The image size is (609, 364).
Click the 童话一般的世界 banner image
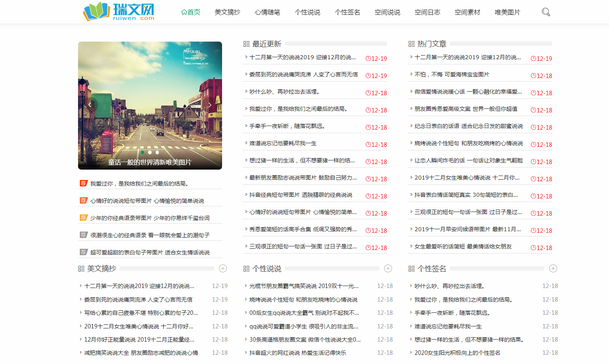click(150, 105)
